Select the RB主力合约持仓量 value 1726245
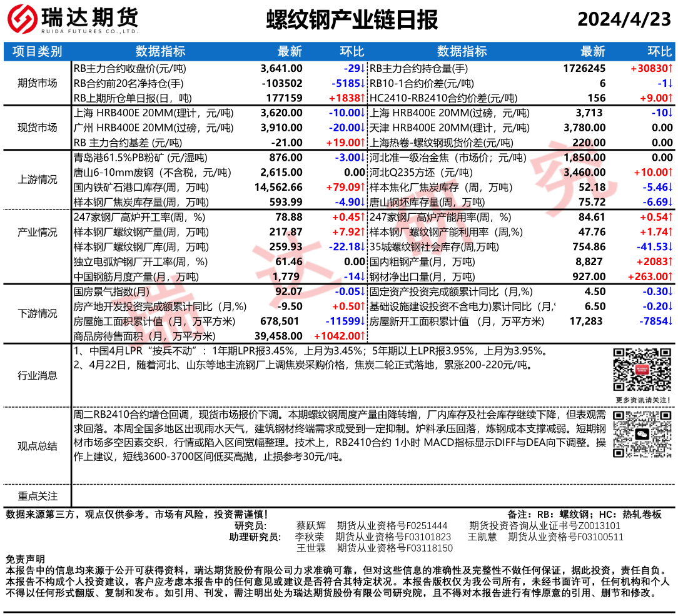 584,68
